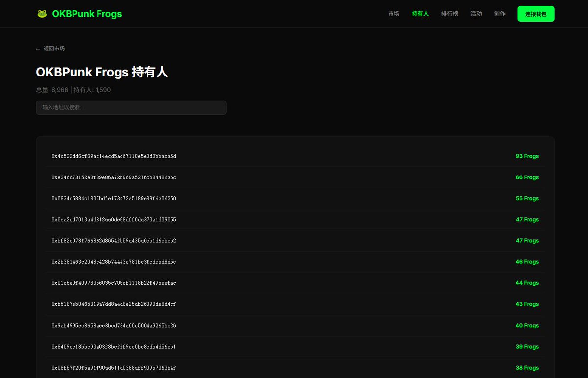Image resolution: width=588 pixels, height=378 pixels.
Task: Click the OKBPunk Frogs 持有人 heading
Action: [x=102, y=72]
